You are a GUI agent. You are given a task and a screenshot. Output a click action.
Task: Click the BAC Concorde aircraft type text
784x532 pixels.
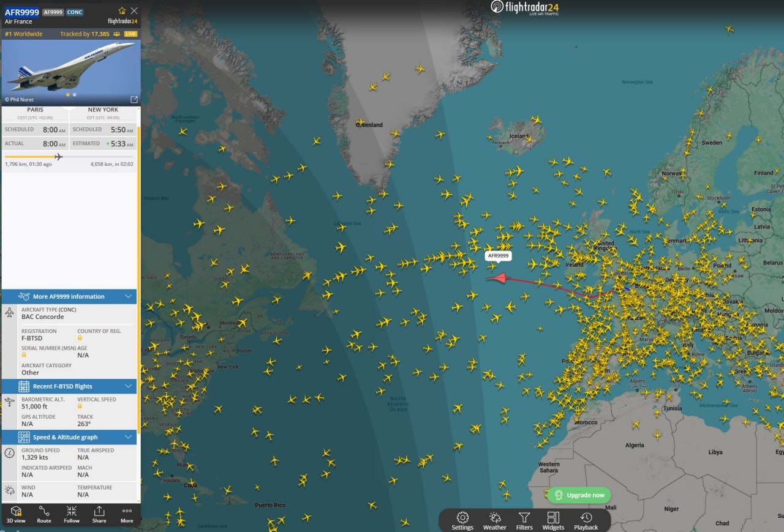point(43,317)
